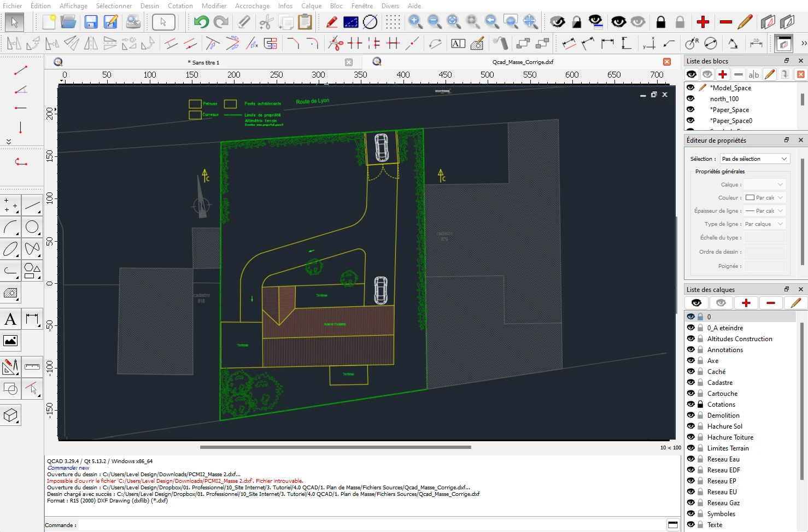Open a file using the folder icon
The width and height of the screenshot is (808, 532).
tap(68, 22)
